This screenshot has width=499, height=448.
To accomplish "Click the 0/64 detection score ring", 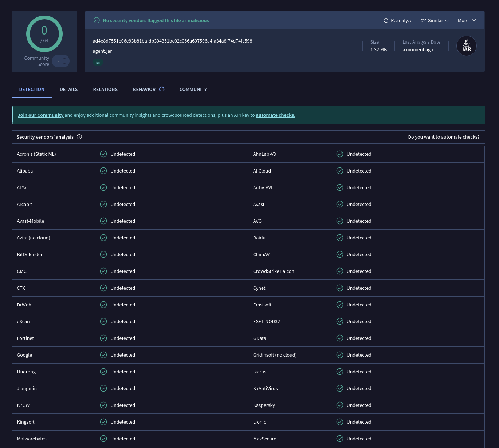I will pyautogui.click(x=44, y=34).
